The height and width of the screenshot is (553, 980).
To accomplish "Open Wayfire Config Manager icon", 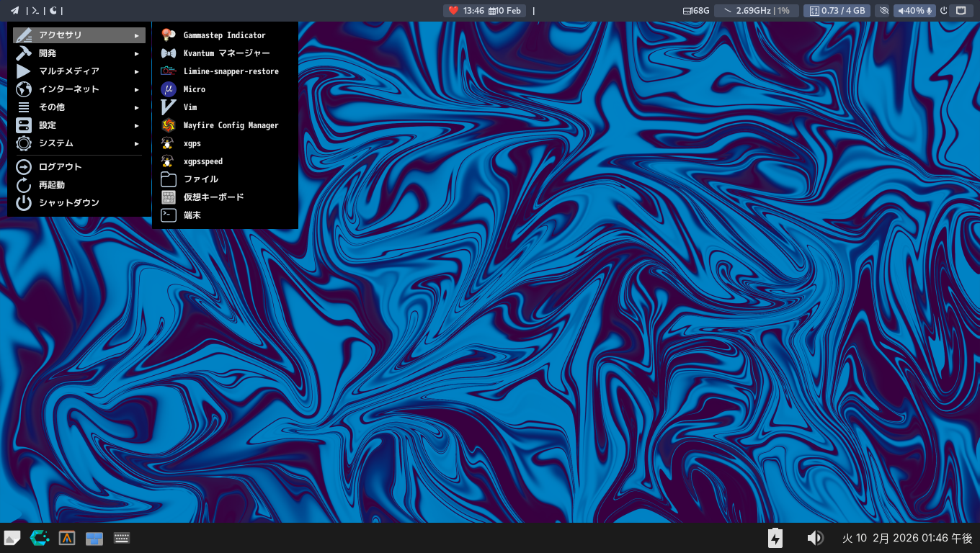I will (x=169, y=125).
